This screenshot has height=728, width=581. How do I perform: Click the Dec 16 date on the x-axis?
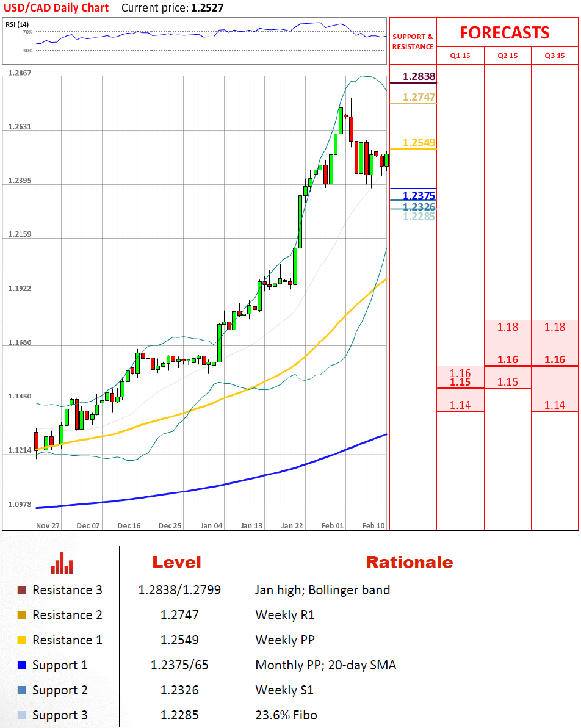tap(129, 525)
